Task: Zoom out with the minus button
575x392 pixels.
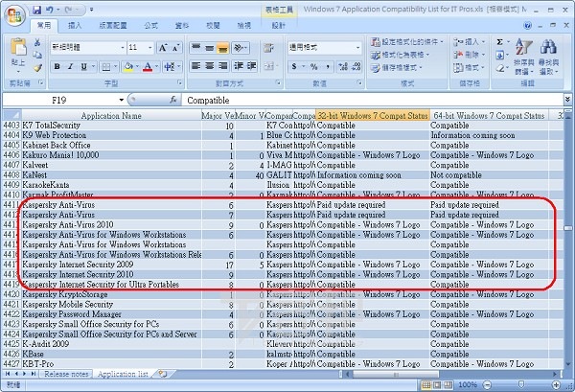Action: 487,385
